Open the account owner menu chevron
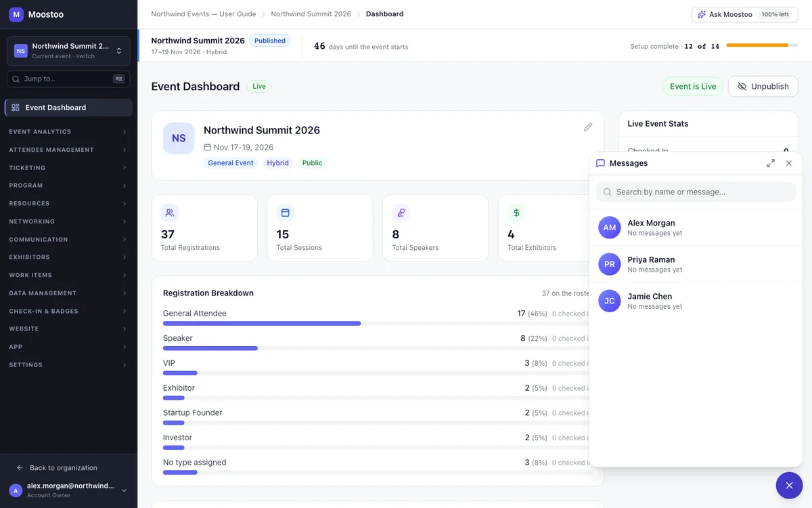The image size is (812, 508). coord(124,490)
